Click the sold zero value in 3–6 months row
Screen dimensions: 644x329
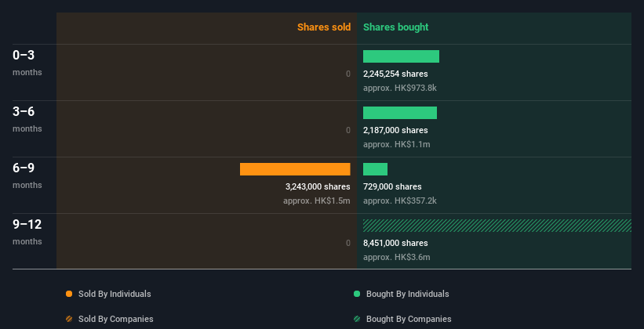click(x=348, y=130)
